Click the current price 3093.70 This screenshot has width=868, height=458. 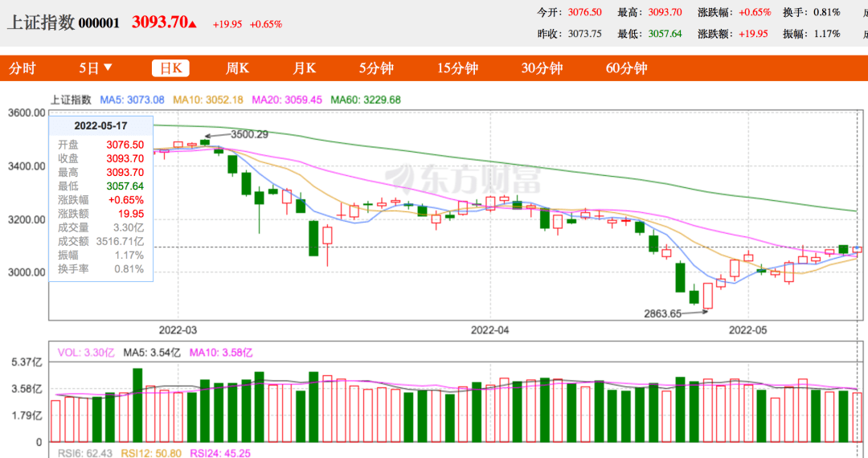[x=160, y=22]
